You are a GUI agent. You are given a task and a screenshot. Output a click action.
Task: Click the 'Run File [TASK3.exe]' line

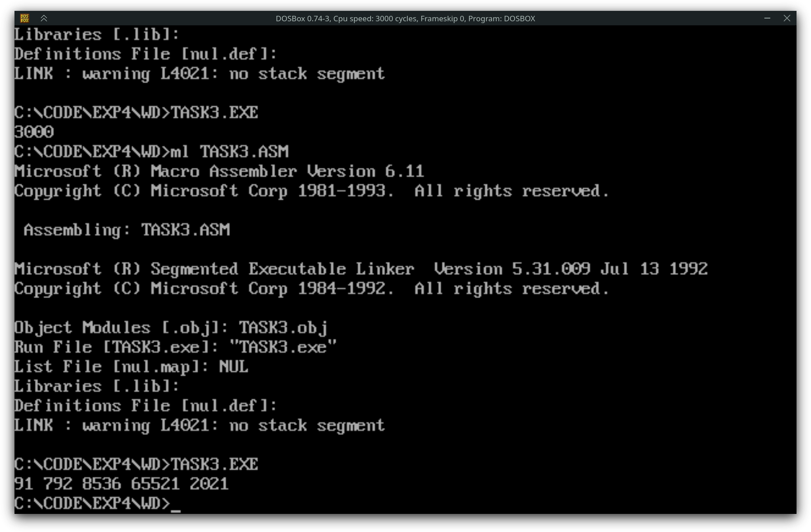click(176, 347)
